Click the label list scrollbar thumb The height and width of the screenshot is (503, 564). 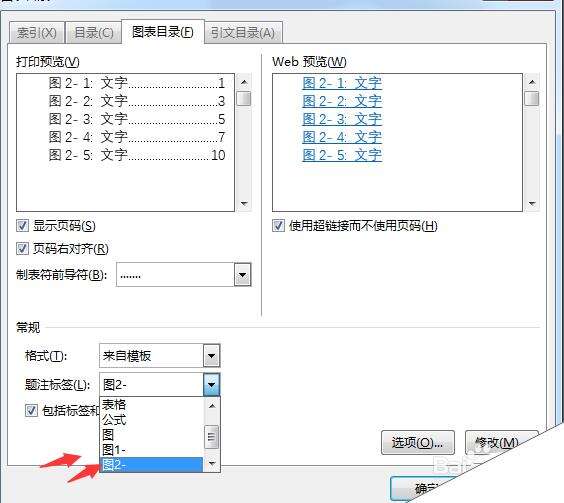[x=212, y=437]
